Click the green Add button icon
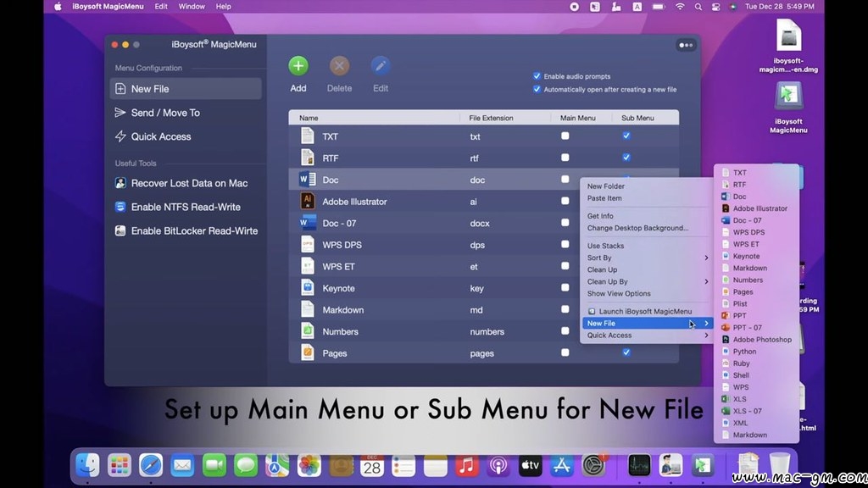 (x=298, y=66)
